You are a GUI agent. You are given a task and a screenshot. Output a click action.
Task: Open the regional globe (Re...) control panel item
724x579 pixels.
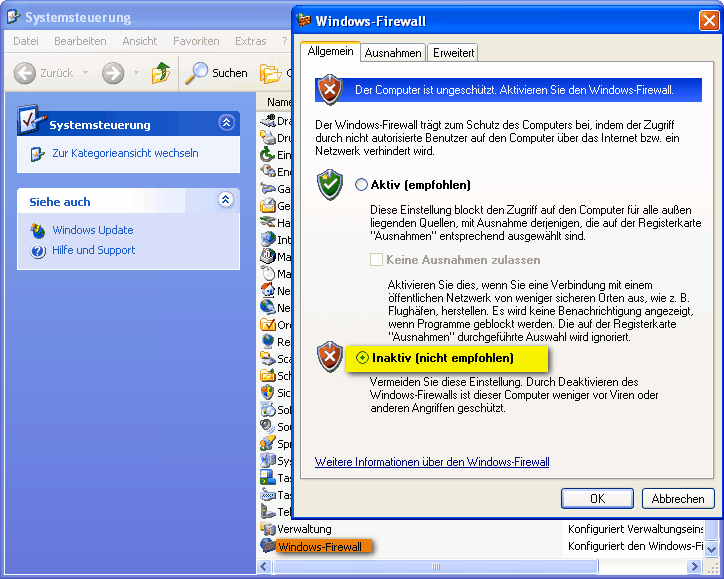(x=275, y=342)
